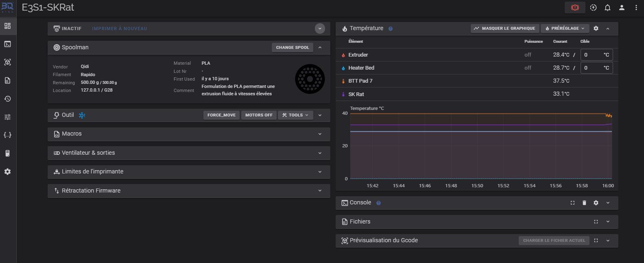Screen dimensions: 644x263
Task: Open G-code viewer in sidebar
Action: [7, 62]
